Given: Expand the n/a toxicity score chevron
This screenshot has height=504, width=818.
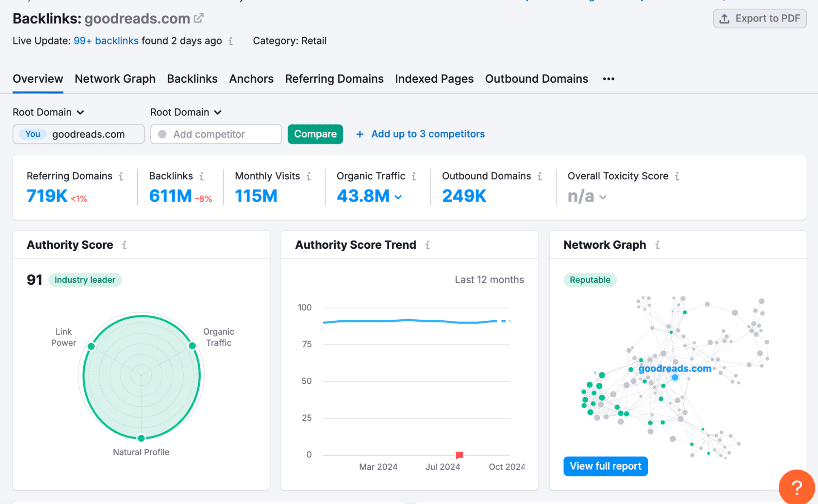Looking at the screenshot, I should point(603,197).
